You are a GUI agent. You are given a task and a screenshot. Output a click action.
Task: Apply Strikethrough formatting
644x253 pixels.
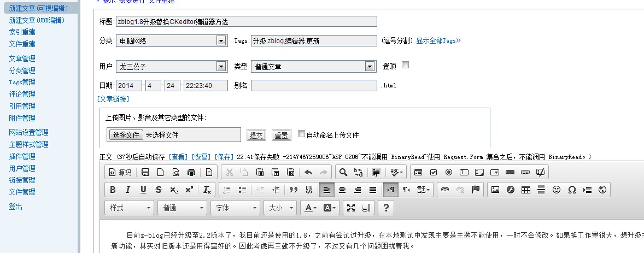click(159, 190)
